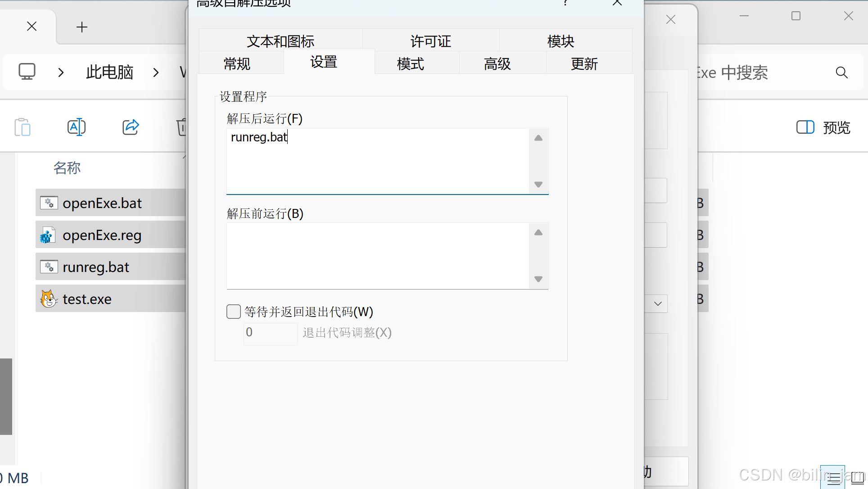The height and width of the screenshot is (489, 868).
Task: Switch to the 常规 tab
Action: [x=237, y=63]
